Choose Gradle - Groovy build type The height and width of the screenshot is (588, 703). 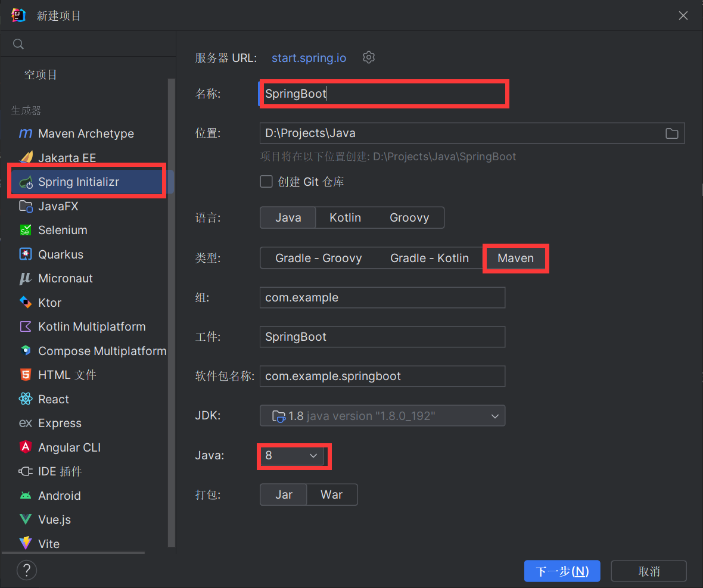(318, 258)
